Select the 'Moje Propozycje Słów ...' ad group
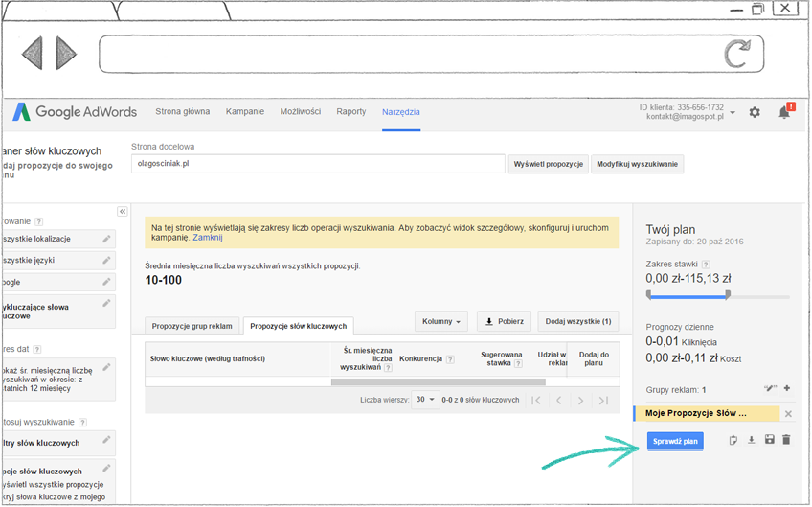 [x=707, y=413]
